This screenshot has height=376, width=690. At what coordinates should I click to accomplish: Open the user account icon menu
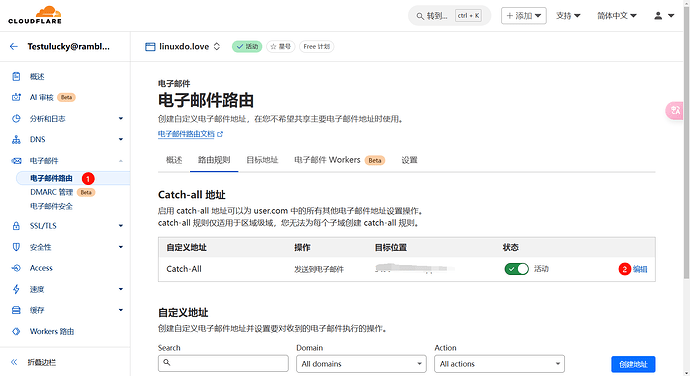(664, 16)
